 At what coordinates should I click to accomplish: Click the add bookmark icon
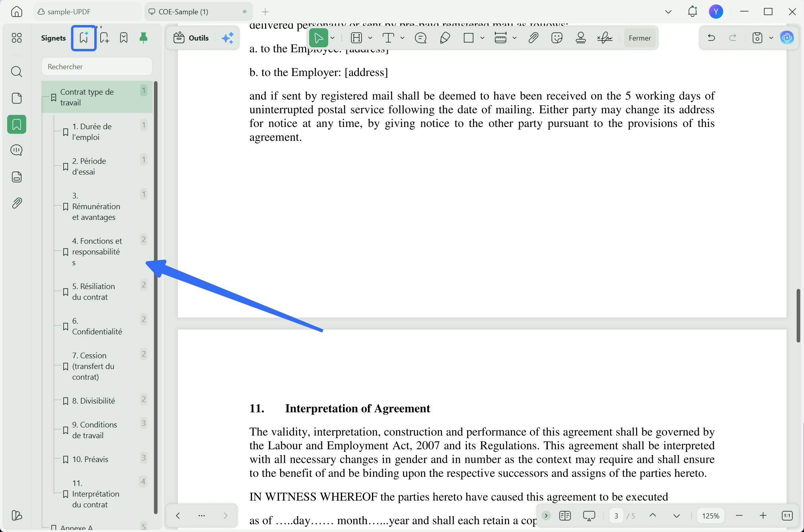(x=104, y=38)
